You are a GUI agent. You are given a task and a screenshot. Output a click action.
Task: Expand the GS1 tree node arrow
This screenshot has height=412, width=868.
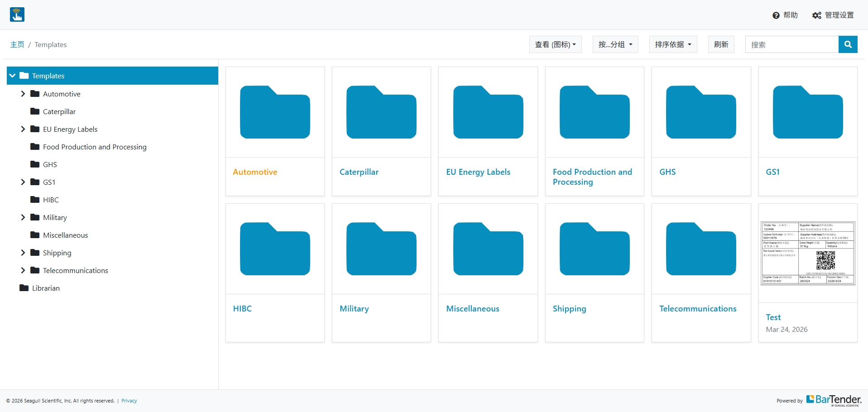[x=23, y=182]
